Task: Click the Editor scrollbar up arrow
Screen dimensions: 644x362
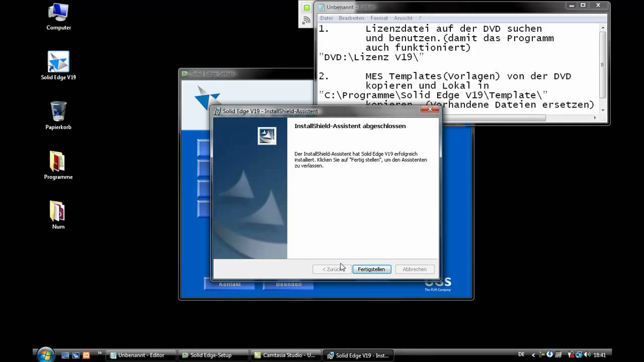Action: pyautogui.click(x=602, y=28)
